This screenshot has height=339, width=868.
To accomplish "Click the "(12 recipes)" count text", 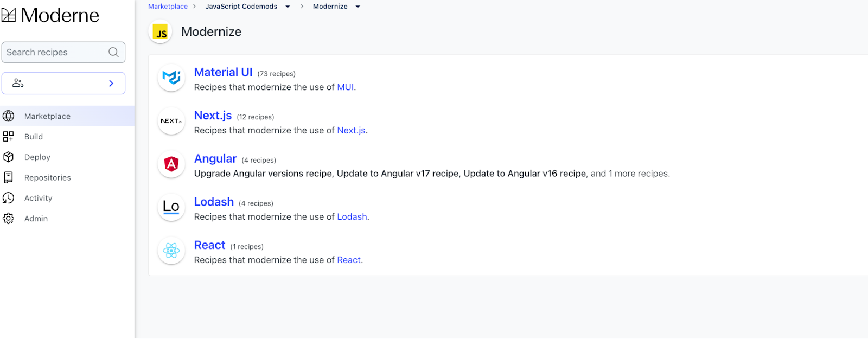I will pos(256,117).
